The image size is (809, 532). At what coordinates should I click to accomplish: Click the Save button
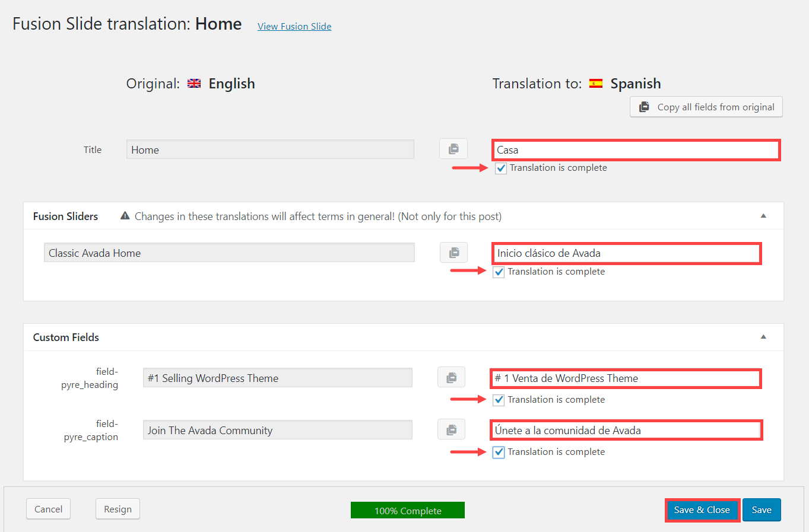[762, 510]
